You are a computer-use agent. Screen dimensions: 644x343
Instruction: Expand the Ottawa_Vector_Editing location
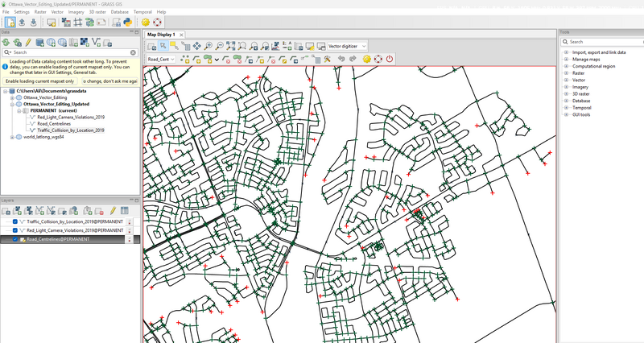[12, 97]
